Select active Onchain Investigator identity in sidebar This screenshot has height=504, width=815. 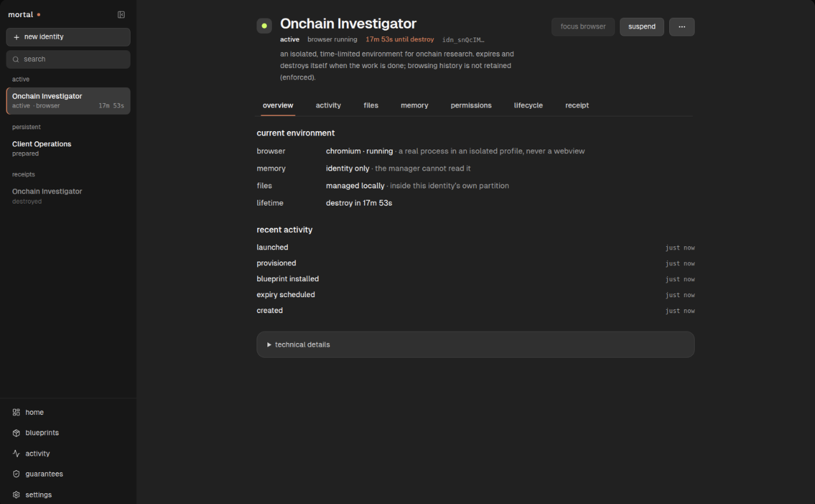point(68,101)
